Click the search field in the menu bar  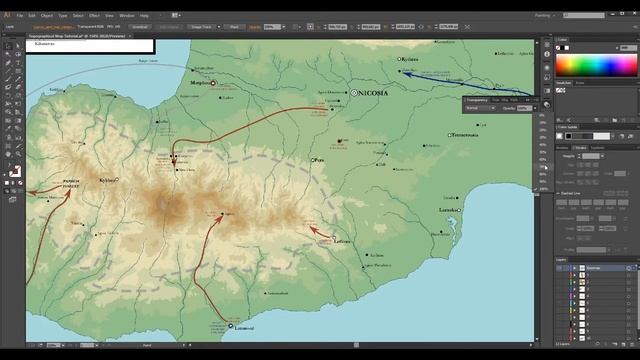coord(584,15)
